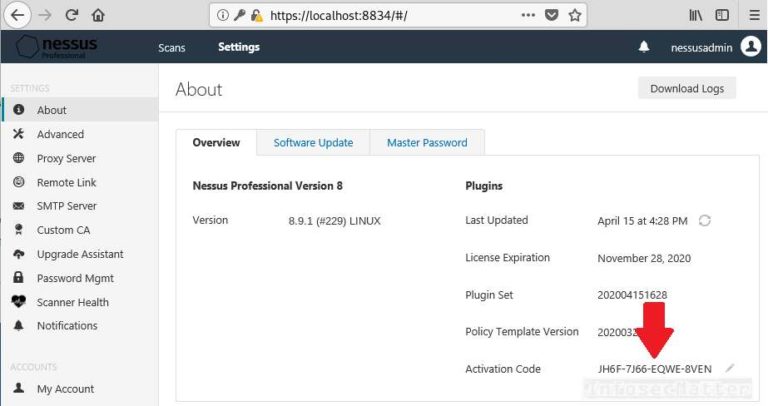Click last updated April 15 at 4:28 PM

[x=642, y=221]
